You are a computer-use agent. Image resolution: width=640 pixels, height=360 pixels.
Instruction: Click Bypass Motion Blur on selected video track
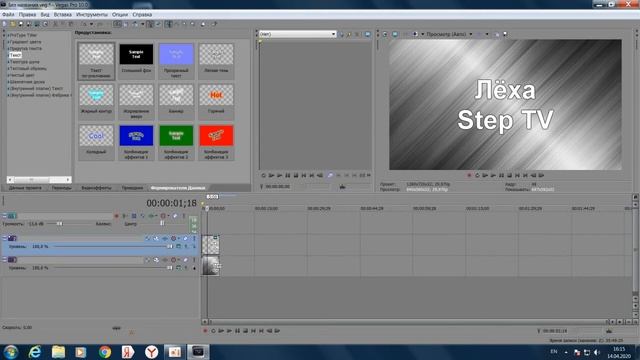tap(148, 238)
